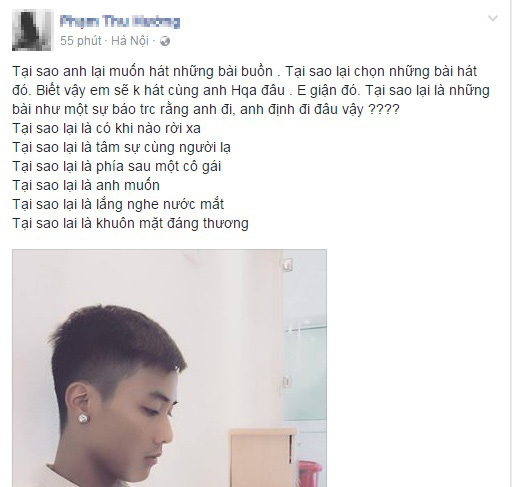Click the red object in photo background
The height and width of the screenshot is (487, 512).
coord(310,474)
